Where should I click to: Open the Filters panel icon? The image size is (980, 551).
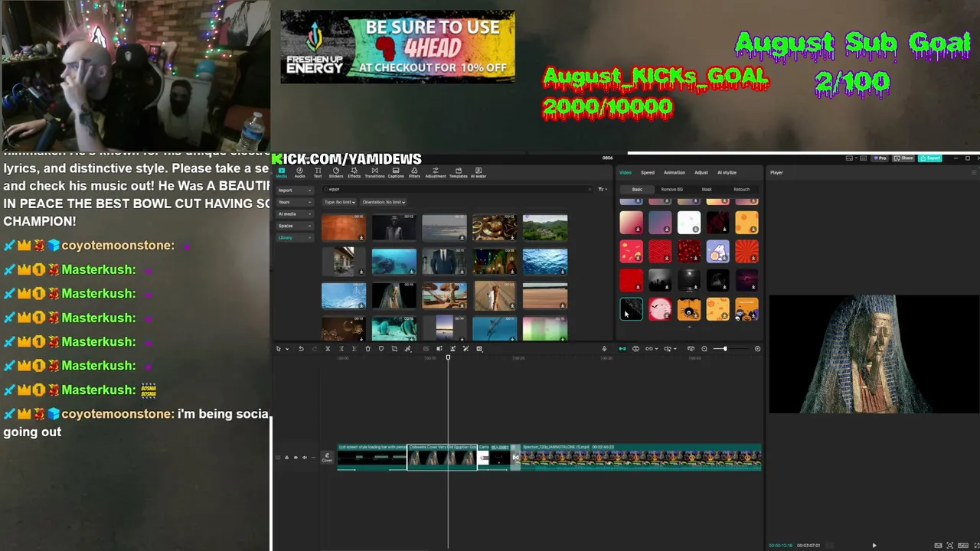[414, 172]
